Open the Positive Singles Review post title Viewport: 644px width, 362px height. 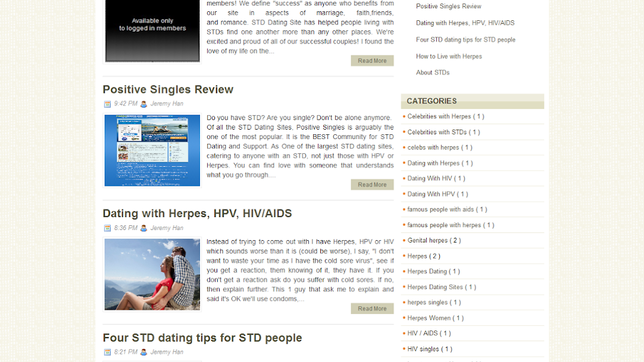coord(168,89)
